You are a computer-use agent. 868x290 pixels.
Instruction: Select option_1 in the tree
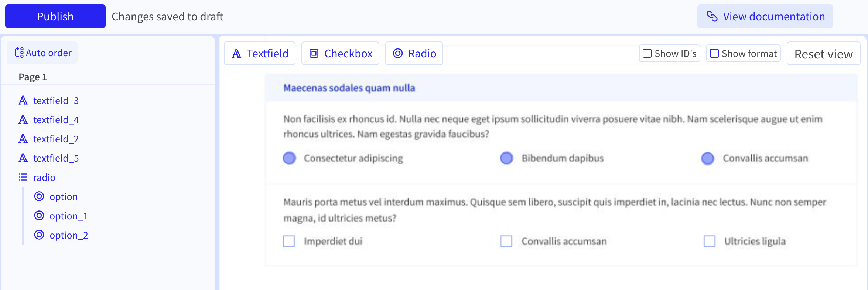[x=69, y=216]
